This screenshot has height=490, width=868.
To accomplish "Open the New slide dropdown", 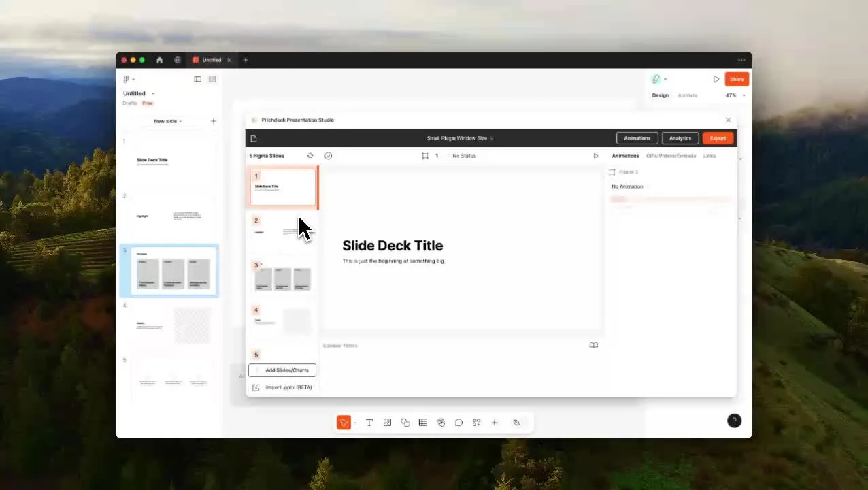I will click(x=167, y=121).
